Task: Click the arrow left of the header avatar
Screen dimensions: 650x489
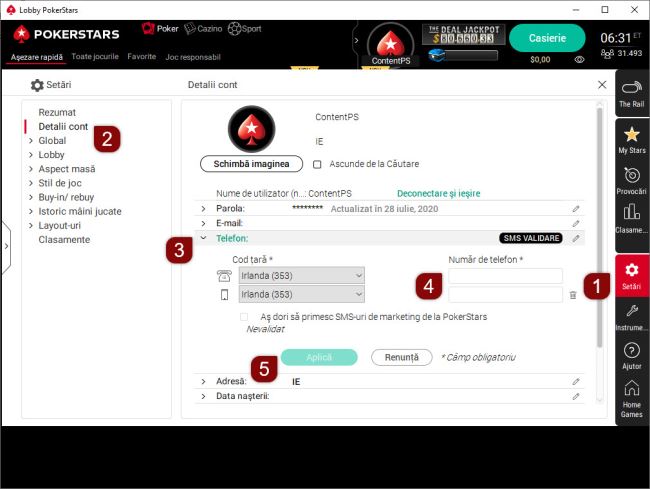Action: [356, 41]
